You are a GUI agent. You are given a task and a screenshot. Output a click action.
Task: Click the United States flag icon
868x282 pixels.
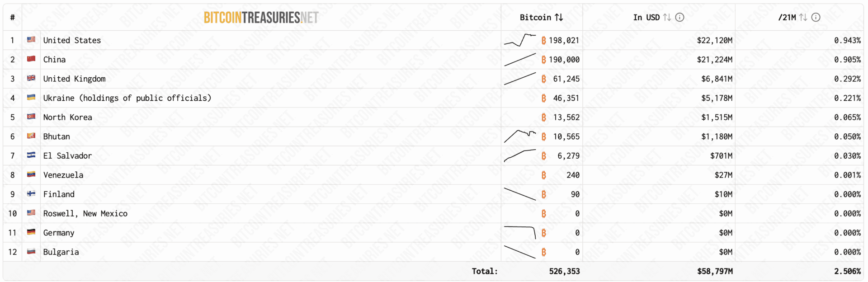coord(31,40)
